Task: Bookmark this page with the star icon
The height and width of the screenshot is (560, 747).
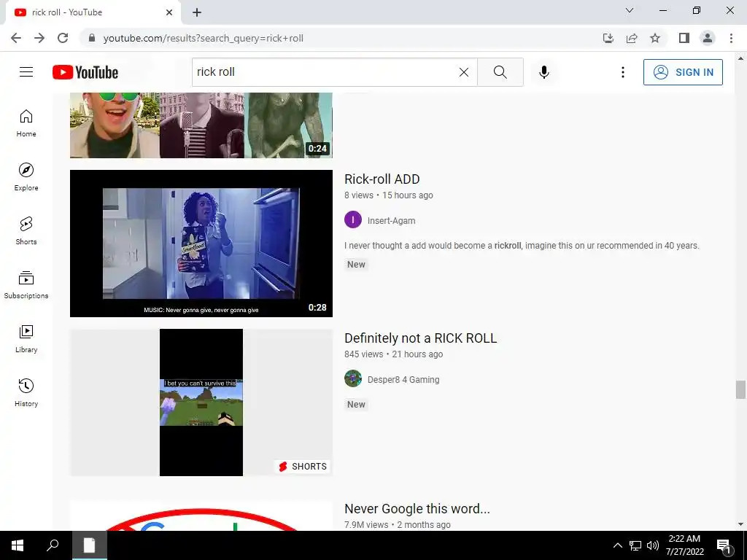Action: click(x=655, y=38)
